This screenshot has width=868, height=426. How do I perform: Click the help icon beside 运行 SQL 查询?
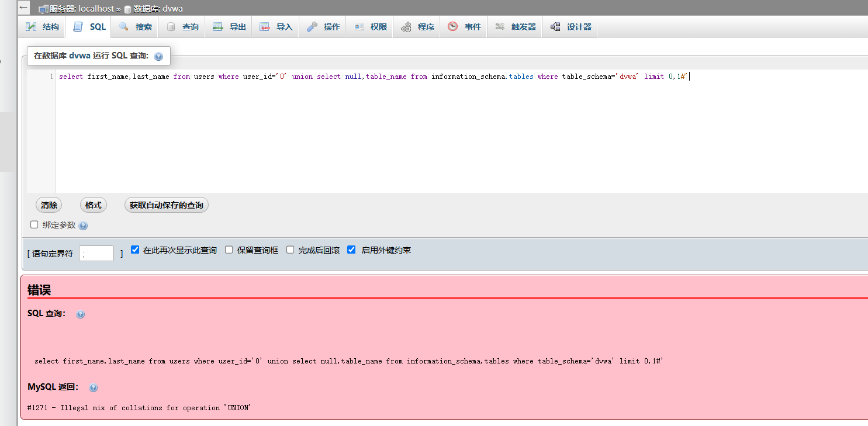pyautogui.click(x=158, y=57)
